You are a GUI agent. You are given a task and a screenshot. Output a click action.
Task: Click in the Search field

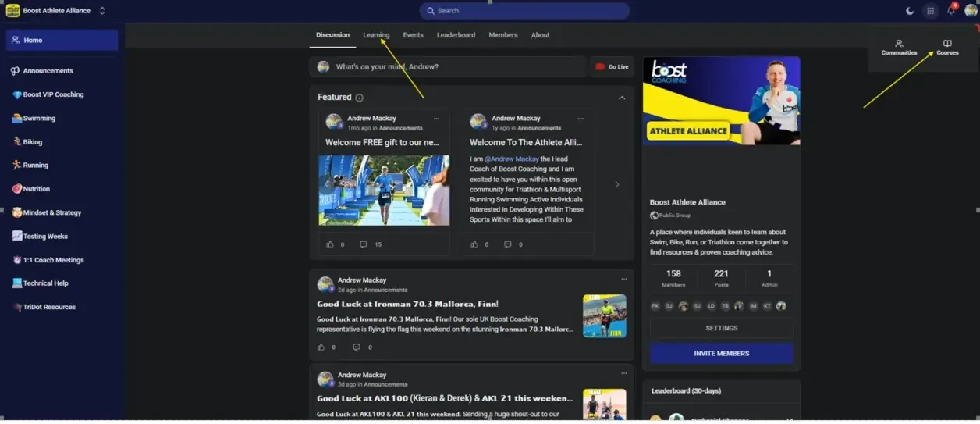click(x=524, y=11)
